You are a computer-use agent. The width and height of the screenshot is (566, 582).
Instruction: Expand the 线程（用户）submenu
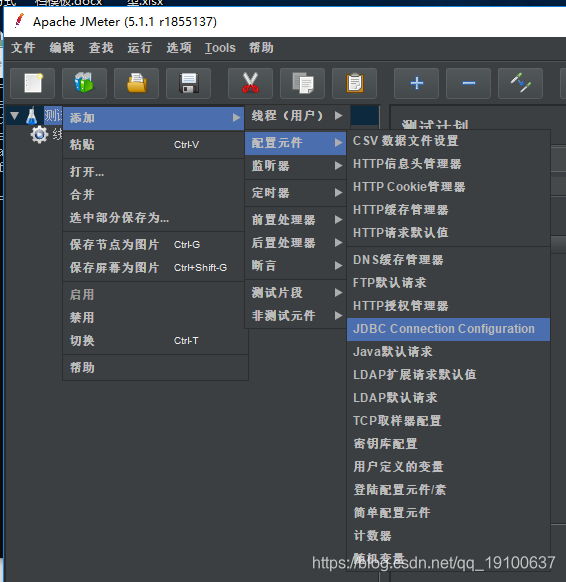pos(296,116)
